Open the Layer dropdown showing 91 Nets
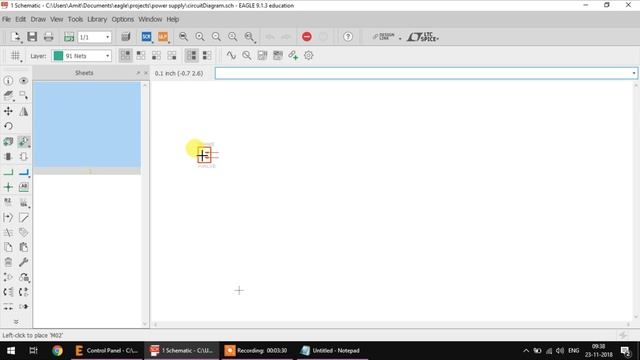 coord(82,56)
